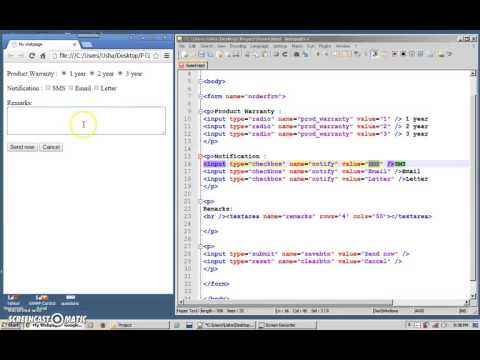Image resolution: width=480 pixels, height=360 pixels.
Task: Collapse the body tag fold marker
Action: click(x=201, y=81)
